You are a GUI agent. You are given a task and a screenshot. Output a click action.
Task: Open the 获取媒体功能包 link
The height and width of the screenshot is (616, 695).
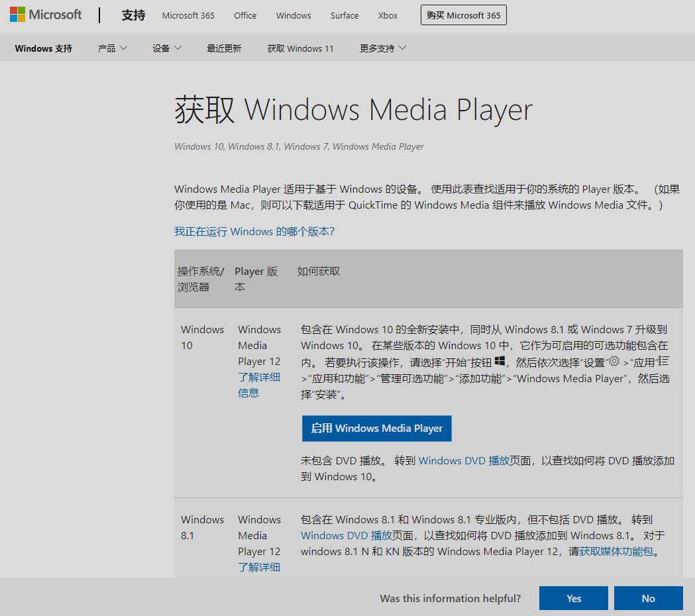coord(616,551)
